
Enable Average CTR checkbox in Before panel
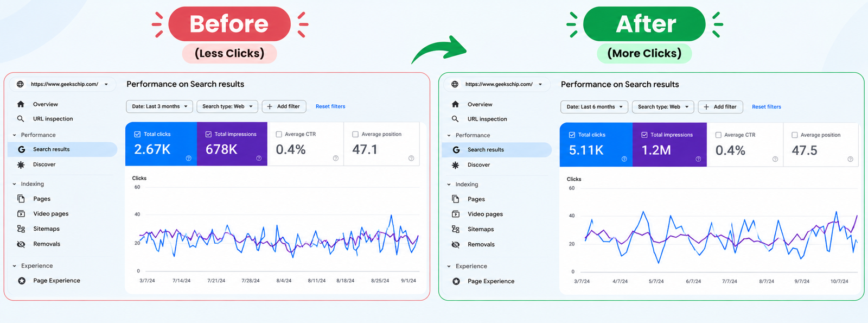pyautogui.click(x=279, y=134)
